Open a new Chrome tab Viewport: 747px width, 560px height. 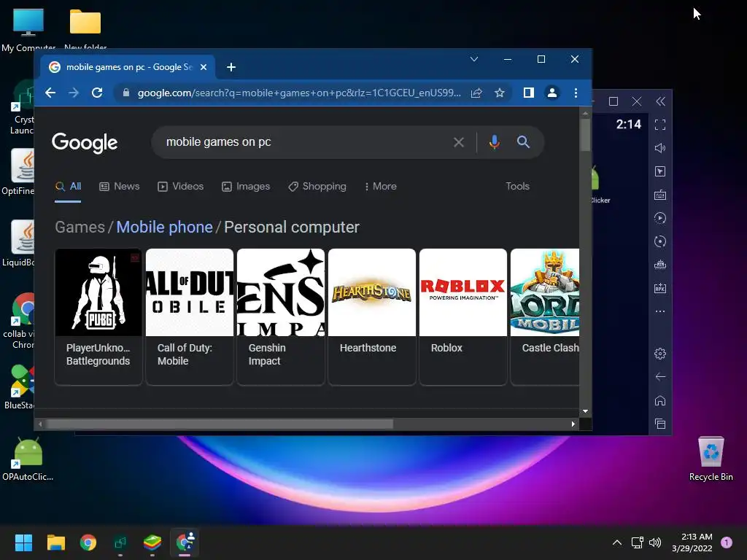coord(231,67)
